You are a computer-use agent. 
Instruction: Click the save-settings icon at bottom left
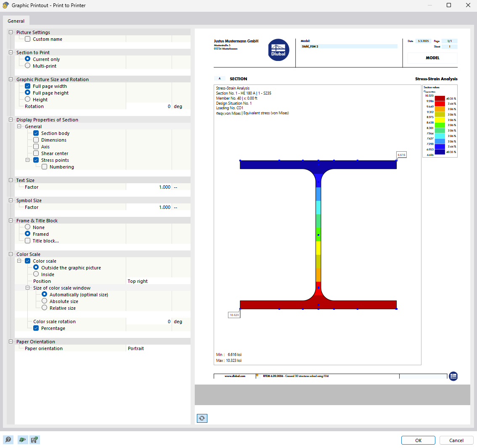point(34,440)
